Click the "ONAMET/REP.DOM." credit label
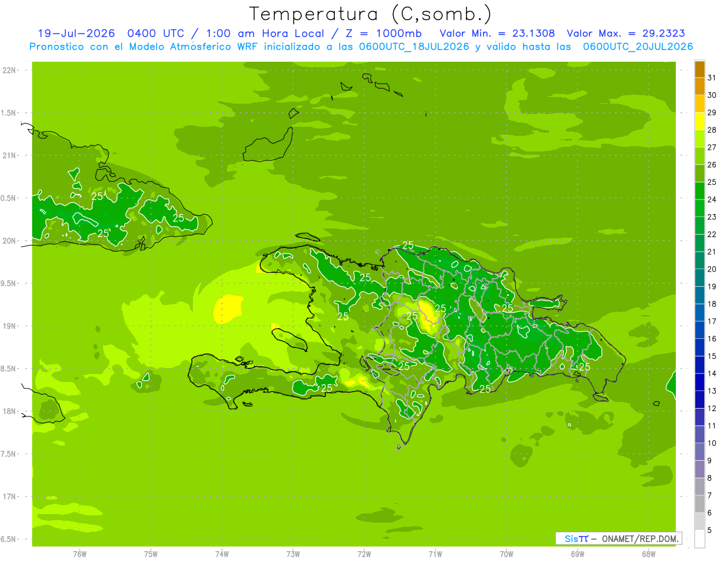The image size is (728, 562). tap(640, 538)
